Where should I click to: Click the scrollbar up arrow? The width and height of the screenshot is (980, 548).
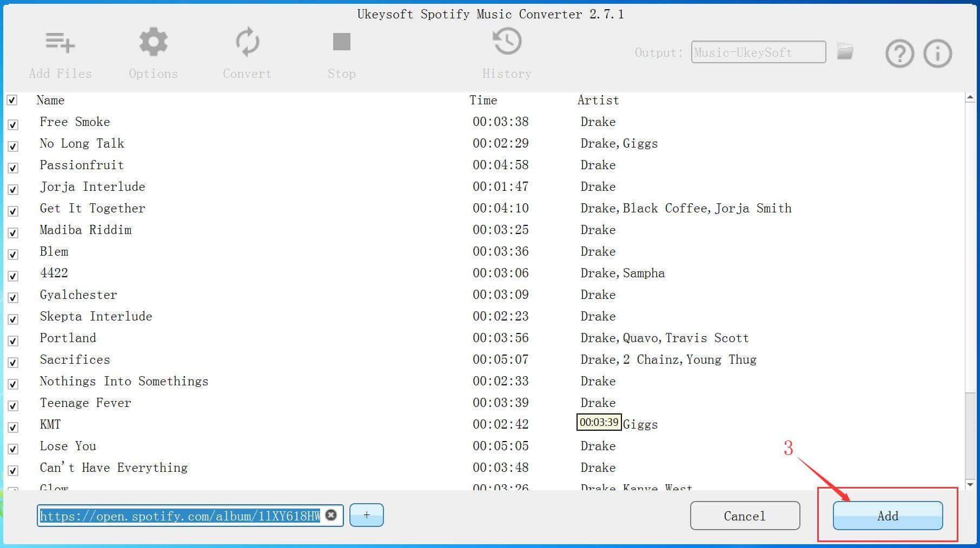point(970,98)
